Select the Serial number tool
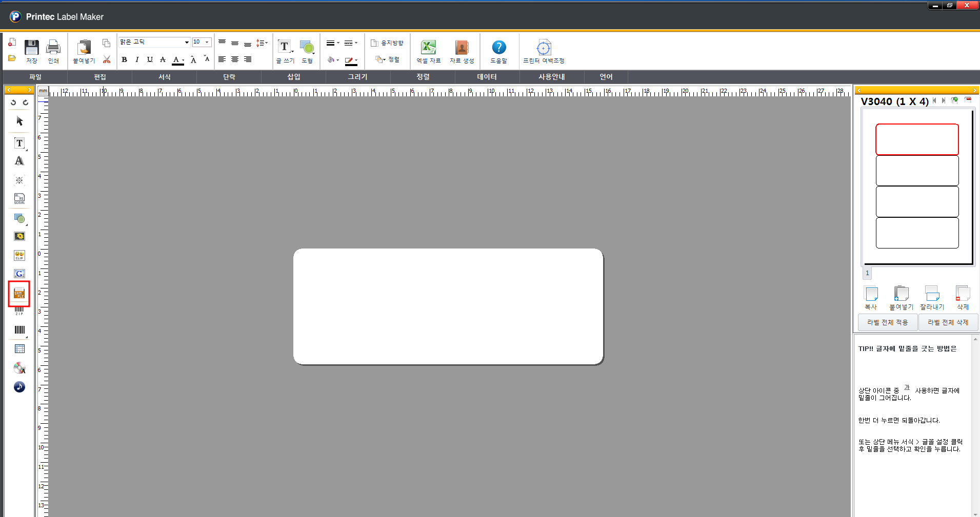The width and height of the screenshot is (980, 517). point(19,199)
